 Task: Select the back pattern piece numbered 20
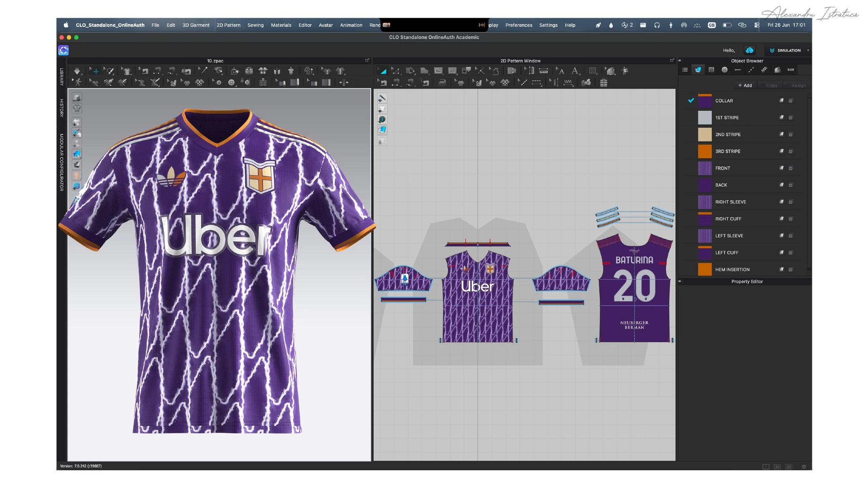coord(634,288)
